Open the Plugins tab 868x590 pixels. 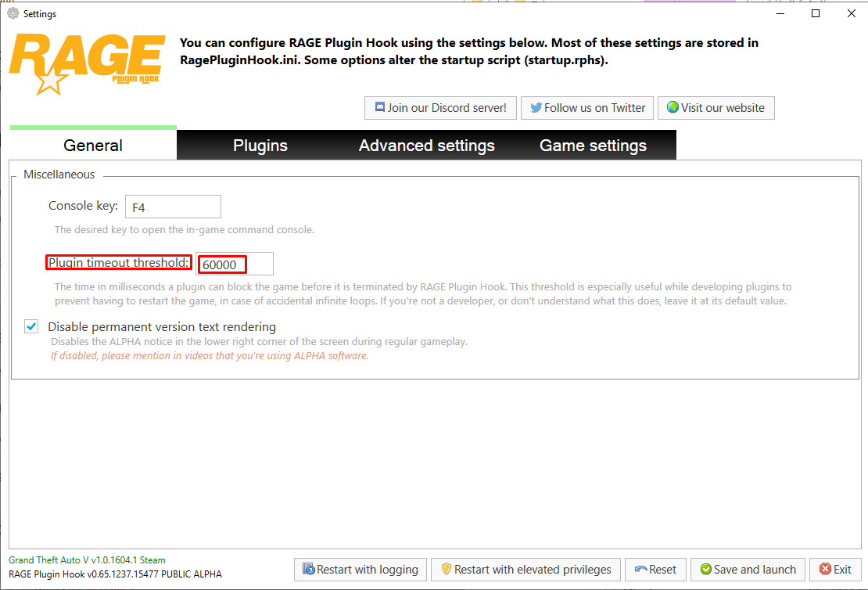tap(260, 145)
